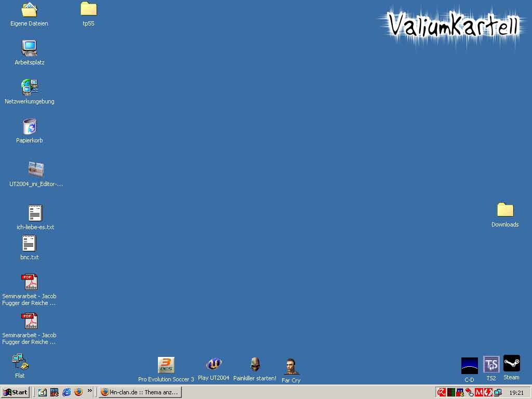Launch TS2 TeamSpeak icon
Viewport: 532px width, 399px height.
[491, 365]
